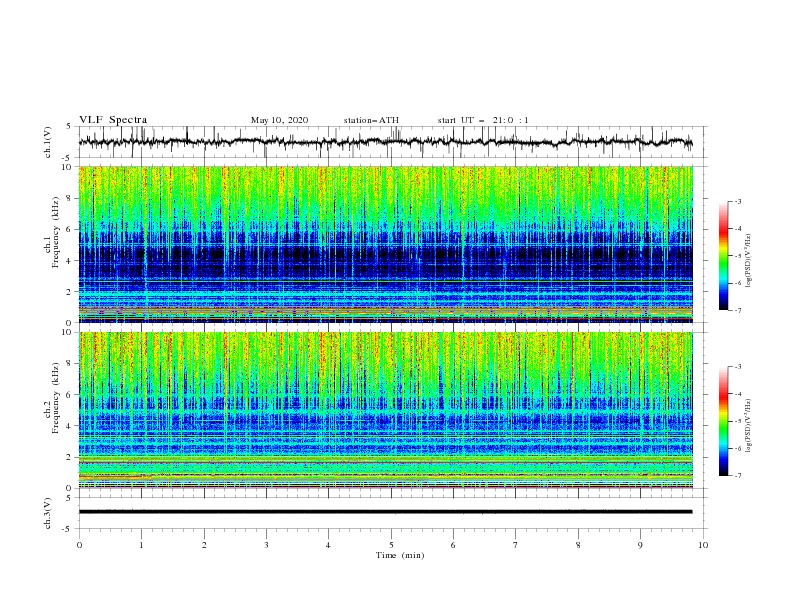Click the ch.1 spectrogram color bar
Screen dimensions: 792x612
tap(723, 255)
